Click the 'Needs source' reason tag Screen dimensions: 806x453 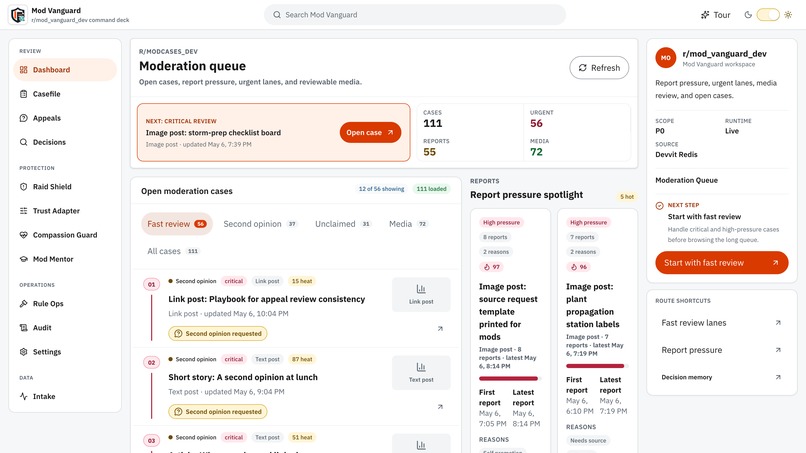(588, 441)
